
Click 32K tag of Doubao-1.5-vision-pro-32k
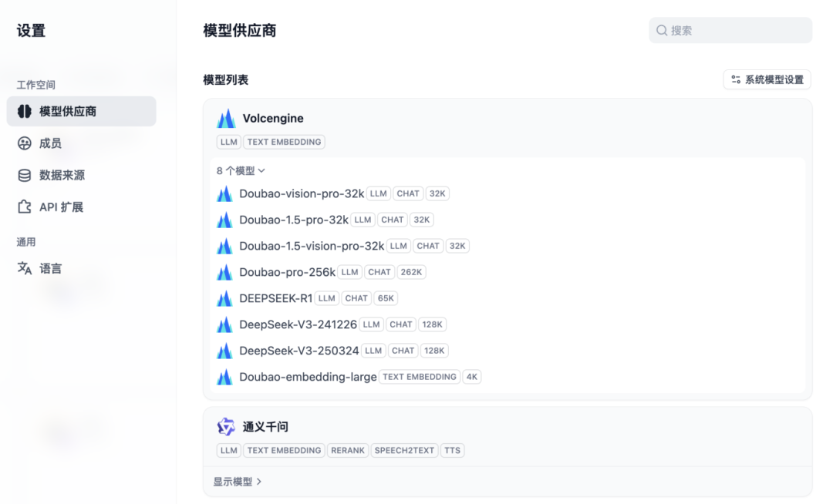tap(457, 246)
